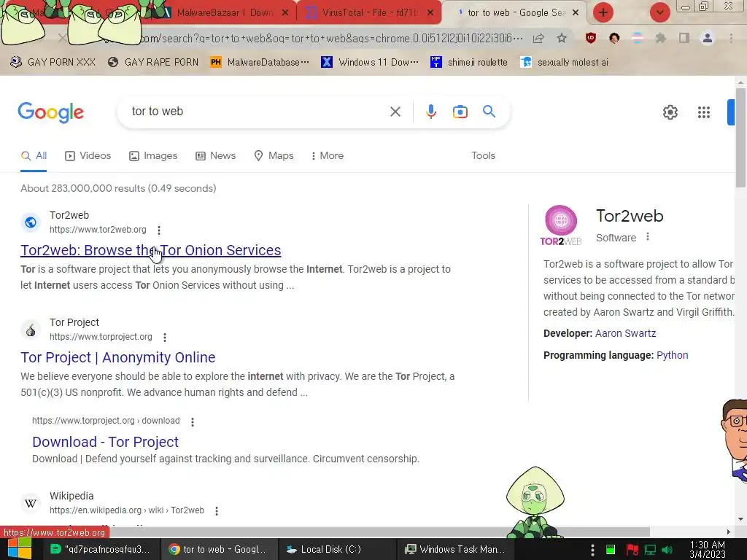This screenshot has width=747, height=560.
Task: Open new tab with the plus button
Action: pos(603,12)
